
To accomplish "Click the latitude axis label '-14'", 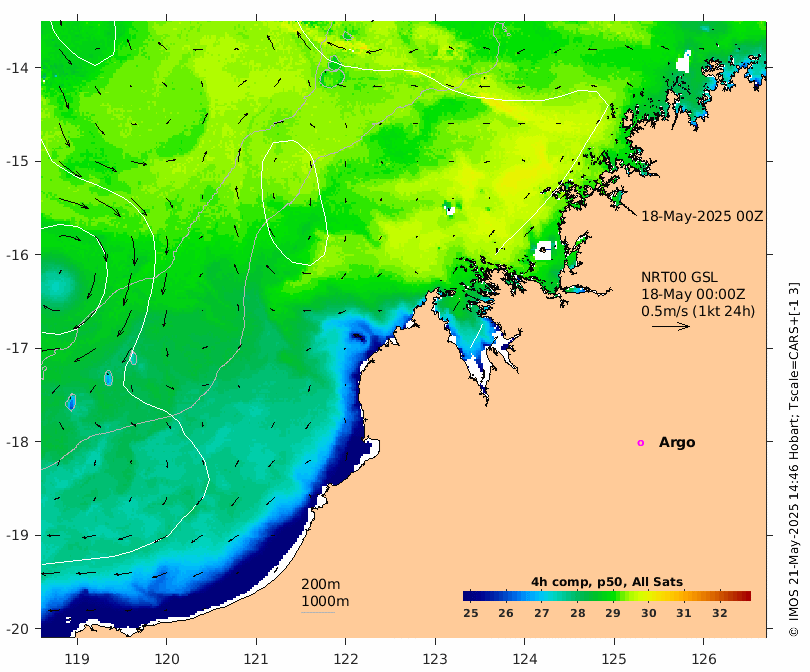I will [17, 68].
